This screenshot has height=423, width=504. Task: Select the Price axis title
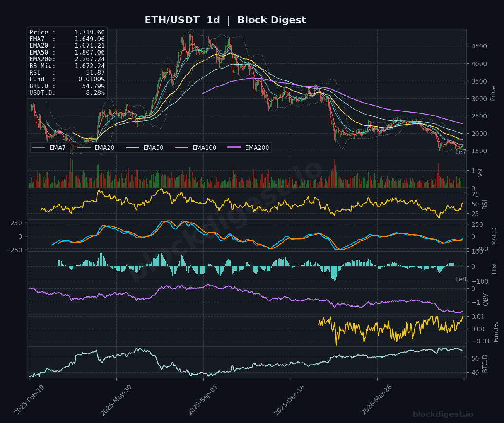pyautogui.click(x=493, y=93)
